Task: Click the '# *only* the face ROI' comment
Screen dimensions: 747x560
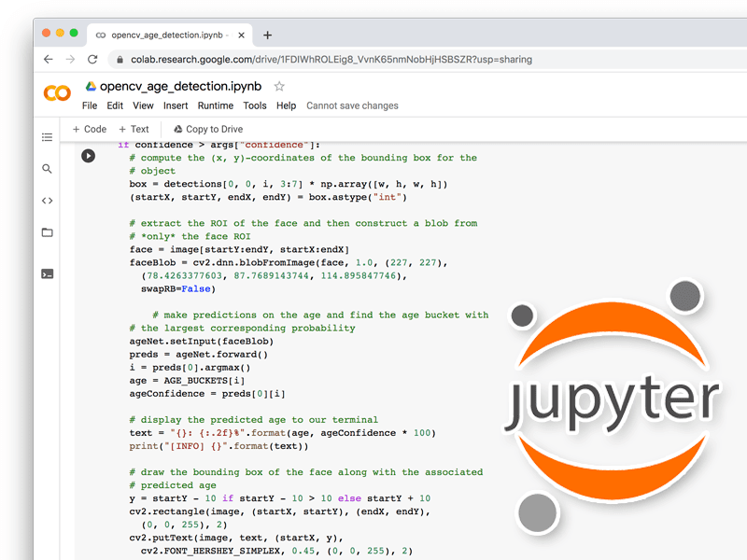Action: pyautogui.click(x=190, y=237)
